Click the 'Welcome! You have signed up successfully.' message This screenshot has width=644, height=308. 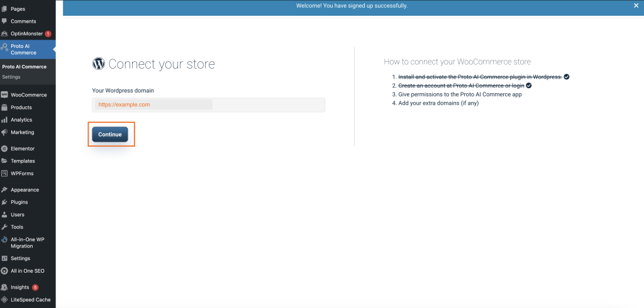coord(352,6)
